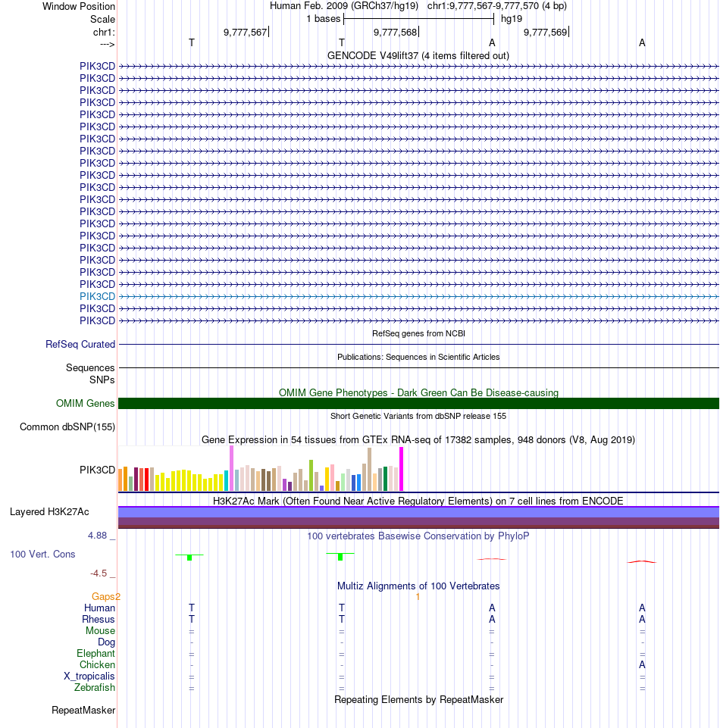Viewport: 720px width, 728px height.
Task: Click the Common dbSNP(155) label
Action: click(67, 426)
